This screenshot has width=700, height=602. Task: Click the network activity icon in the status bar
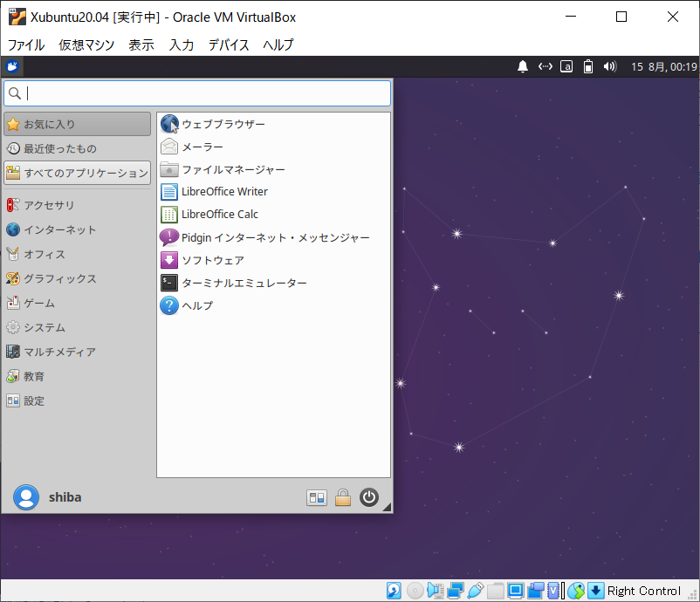(455, 591)
